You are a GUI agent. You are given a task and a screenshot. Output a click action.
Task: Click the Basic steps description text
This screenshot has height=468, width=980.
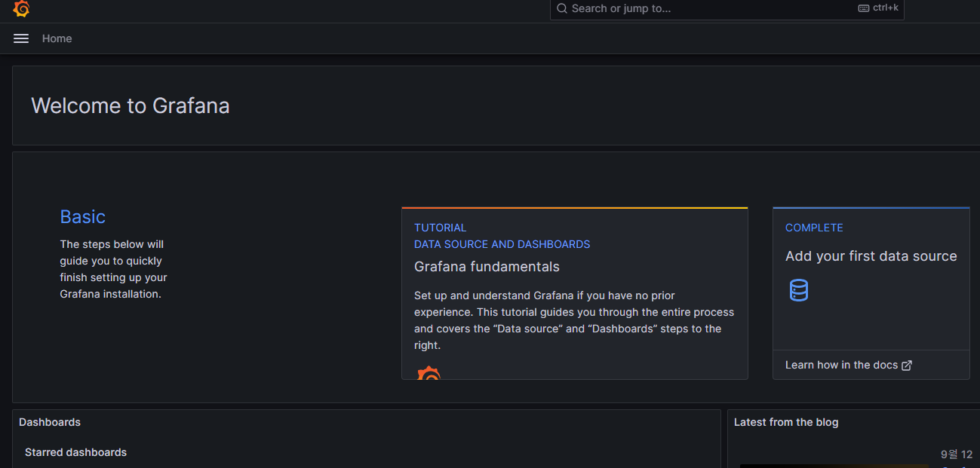(x=114, y=269)
